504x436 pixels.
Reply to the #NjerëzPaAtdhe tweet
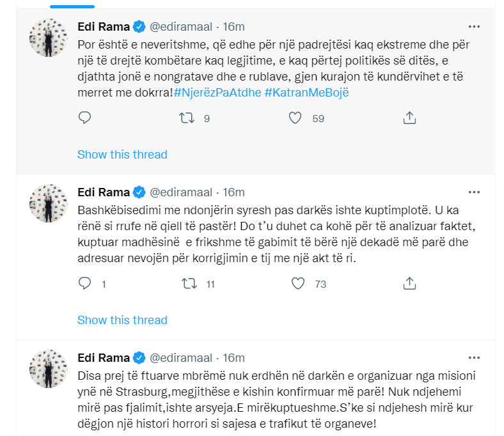pos(85,118)
